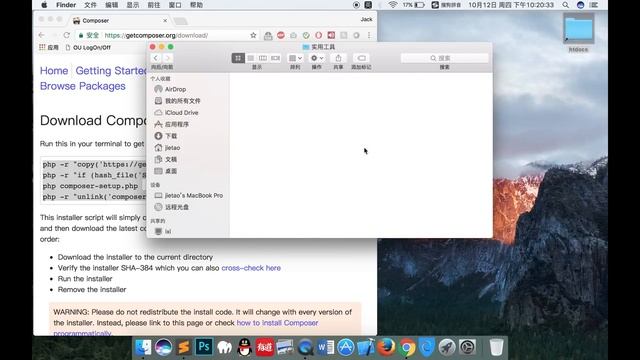Screen dimensions: 640x360
Task: Open Photoshop from the Dock
Action: click(x=204, y=347)
